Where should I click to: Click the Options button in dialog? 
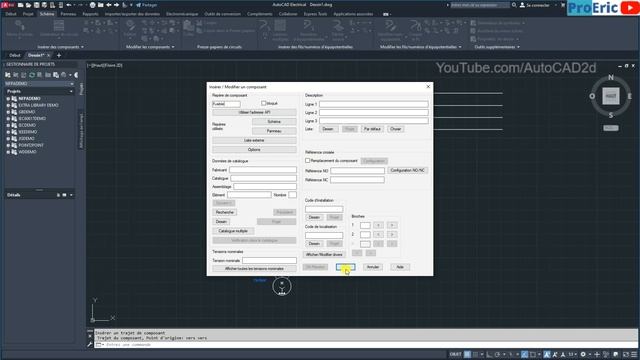pyautogui.click(x=254, y=149)
